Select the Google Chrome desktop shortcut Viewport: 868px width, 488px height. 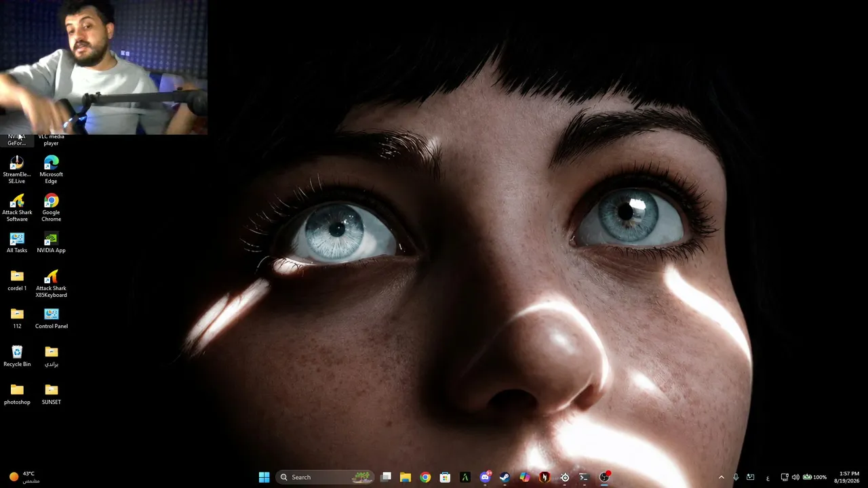point(51,207)
